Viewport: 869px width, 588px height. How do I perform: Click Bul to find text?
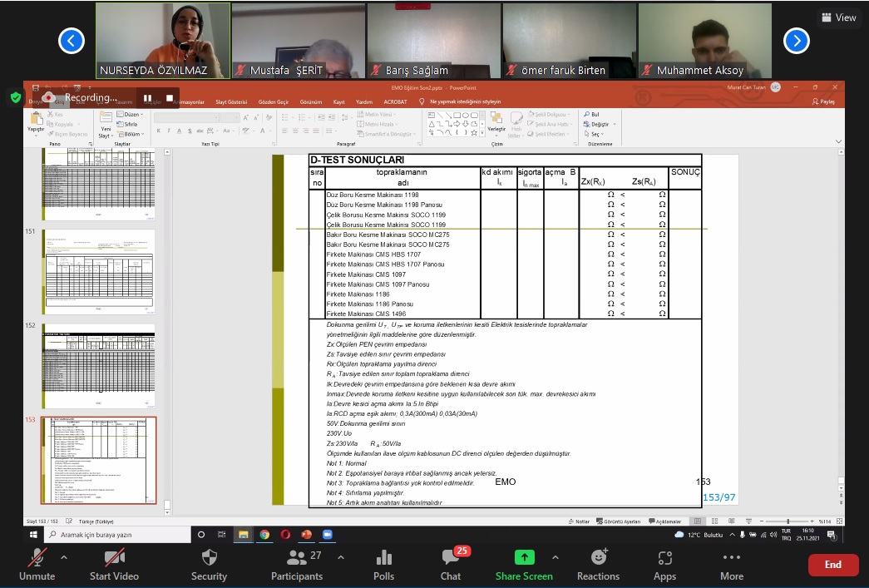591,114
